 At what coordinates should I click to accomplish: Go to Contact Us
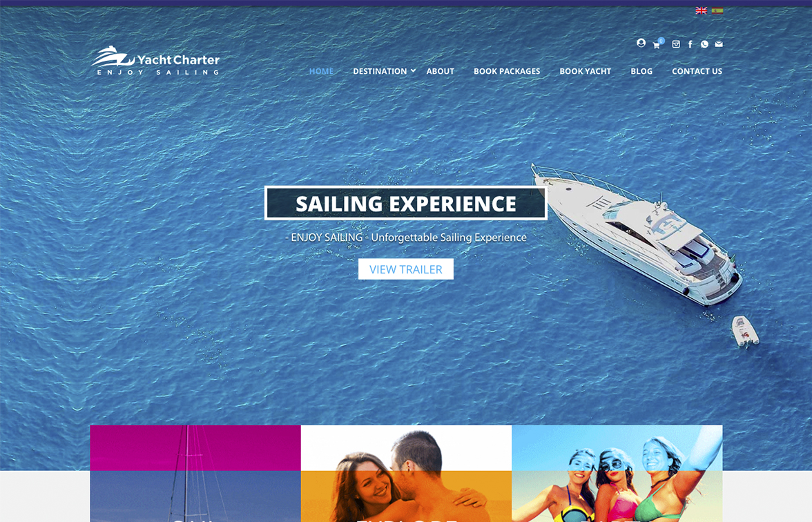(697, 72)
